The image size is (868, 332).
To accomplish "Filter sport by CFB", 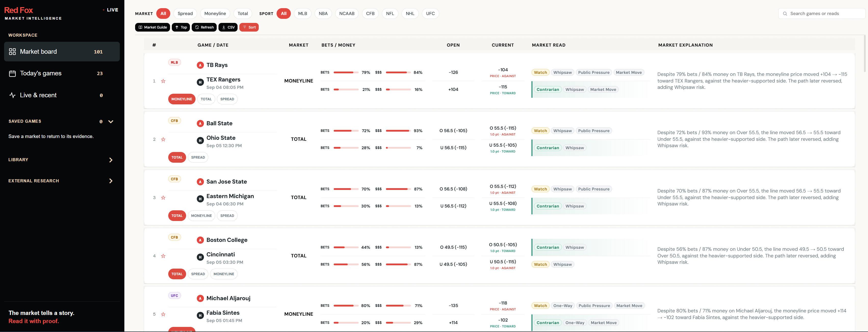I will [x=370, y=13].
